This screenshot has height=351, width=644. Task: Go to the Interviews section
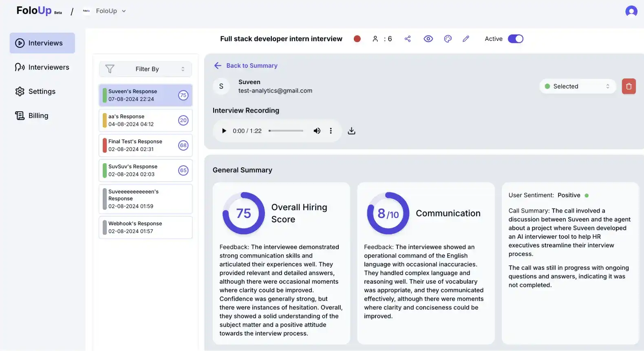[42, 43]
